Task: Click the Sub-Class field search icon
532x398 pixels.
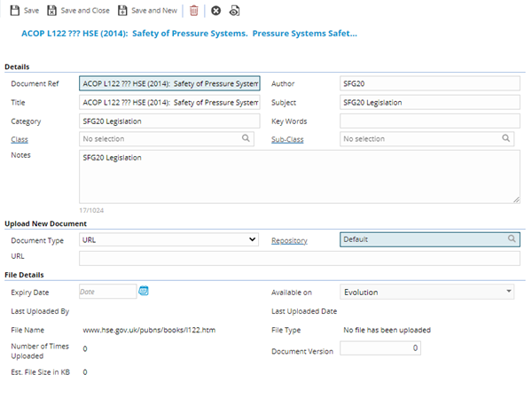Action: (506, 138)
